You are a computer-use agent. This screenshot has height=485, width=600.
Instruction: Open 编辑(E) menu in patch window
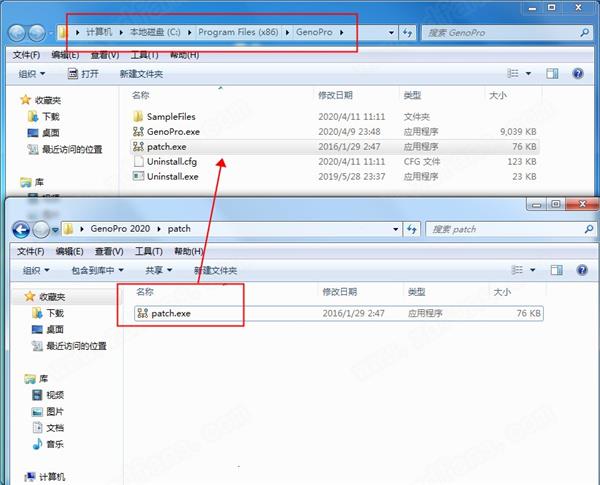click(x=69, y=251)
